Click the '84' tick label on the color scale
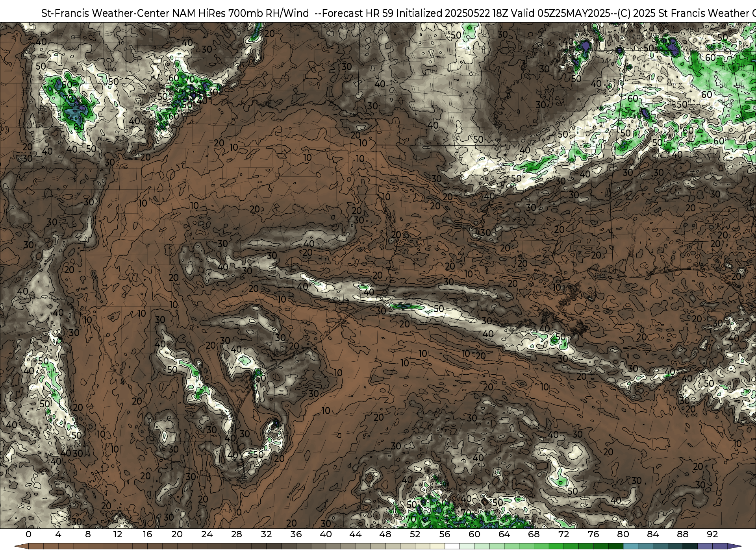The image size is (756, 551). coord(653,534)
